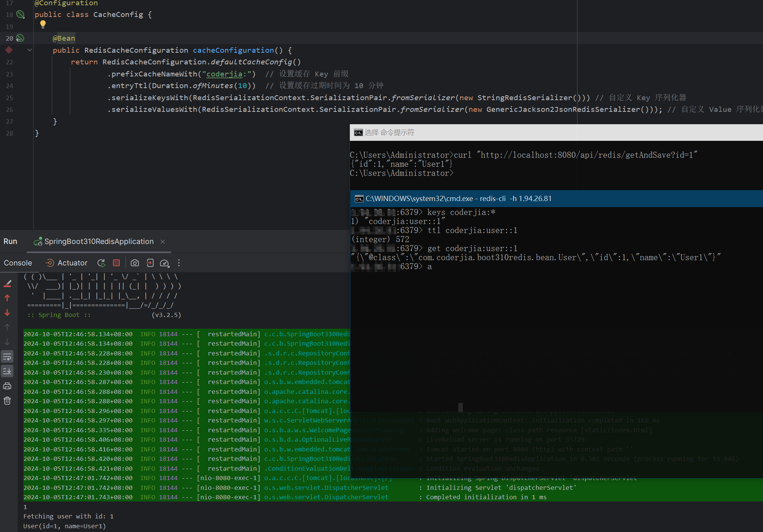Toggle soft-wrap in the console

(7, 357)
